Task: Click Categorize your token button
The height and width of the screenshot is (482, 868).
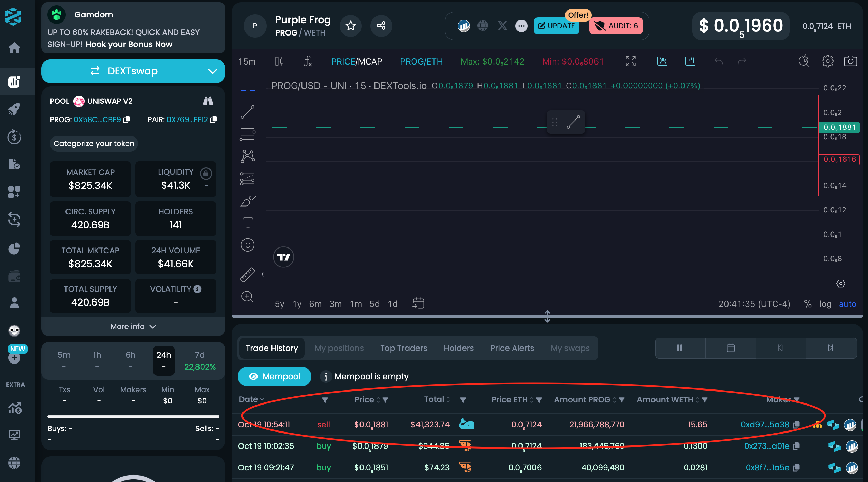Action: click(94, 143)
